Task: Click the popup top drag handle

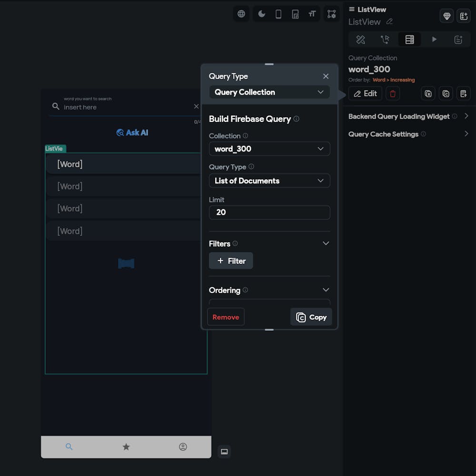Action: coord(269,64)
